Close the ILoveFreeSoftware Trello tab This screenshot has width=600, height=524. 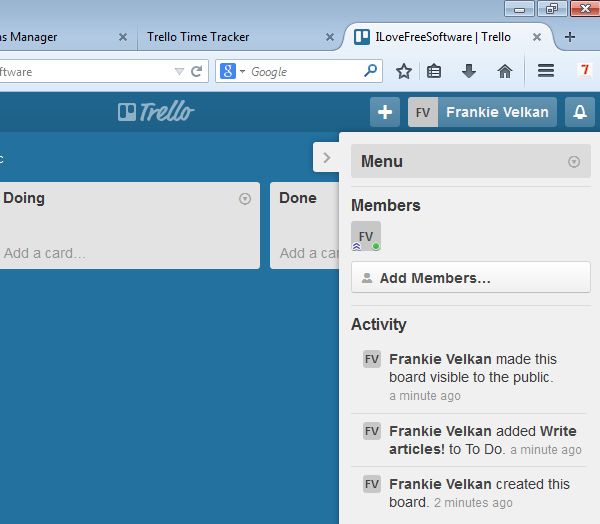tap(537, 37)
